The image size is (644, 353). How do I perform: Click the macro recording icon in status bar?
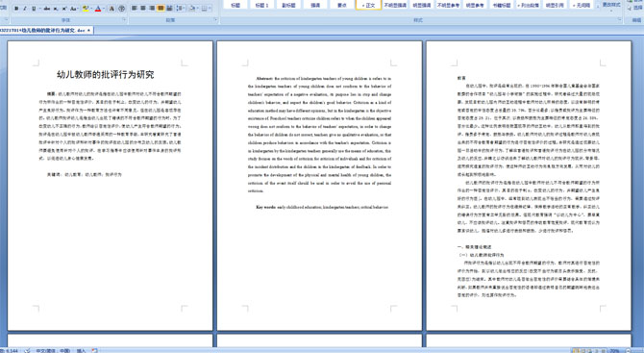(94, 350)
